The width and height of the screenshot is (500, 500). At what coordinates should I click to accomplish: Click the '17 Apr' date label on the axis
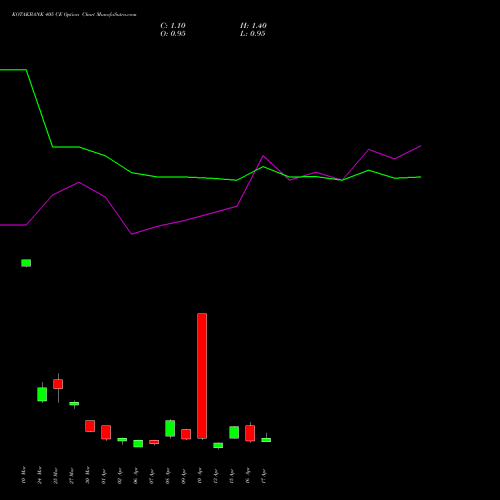(x=264, y=475)
